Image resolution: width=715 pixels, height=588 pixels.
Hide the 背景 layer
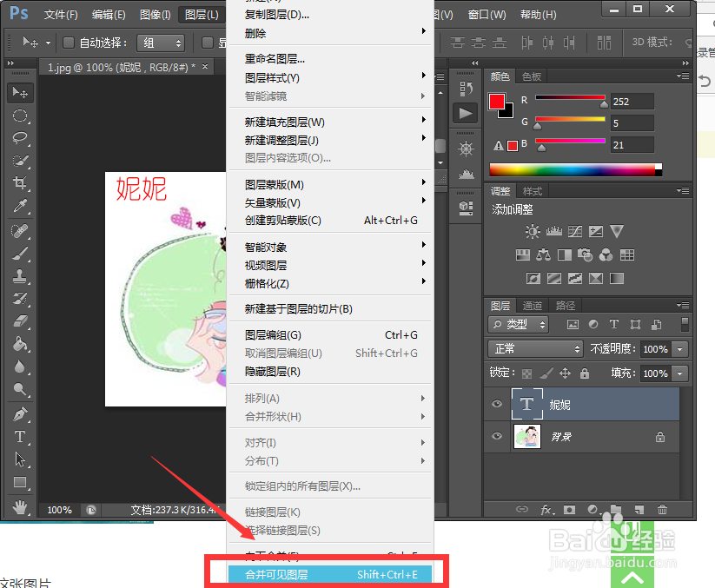[x=496, y=437]
